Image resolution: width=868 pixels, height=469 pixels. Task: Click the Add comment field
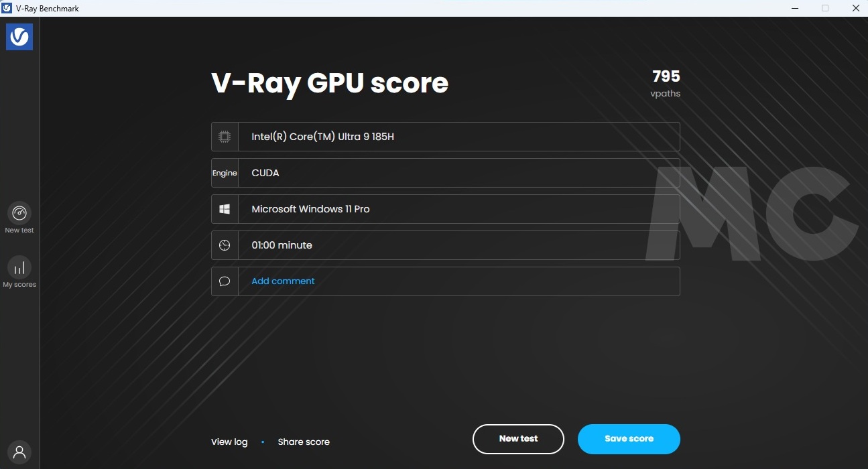tap(446, 281)
